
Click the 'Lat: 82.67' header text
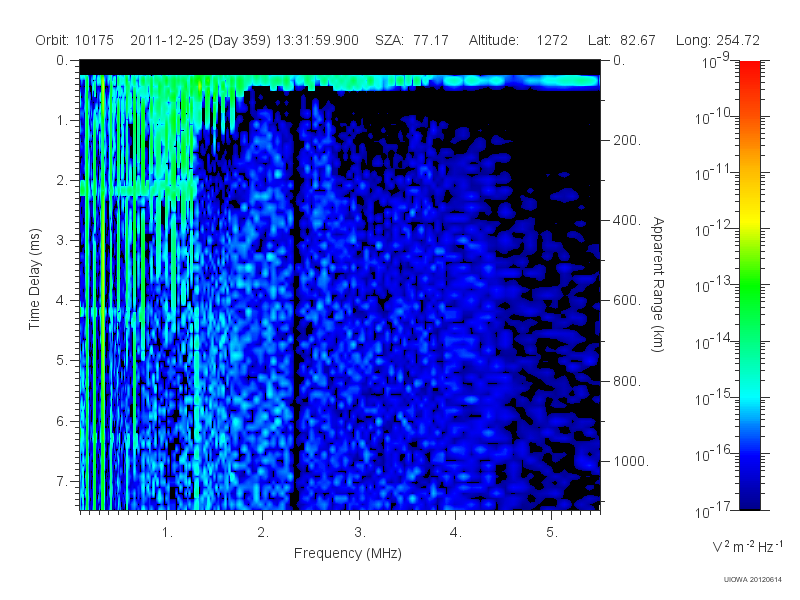point(621,40)
